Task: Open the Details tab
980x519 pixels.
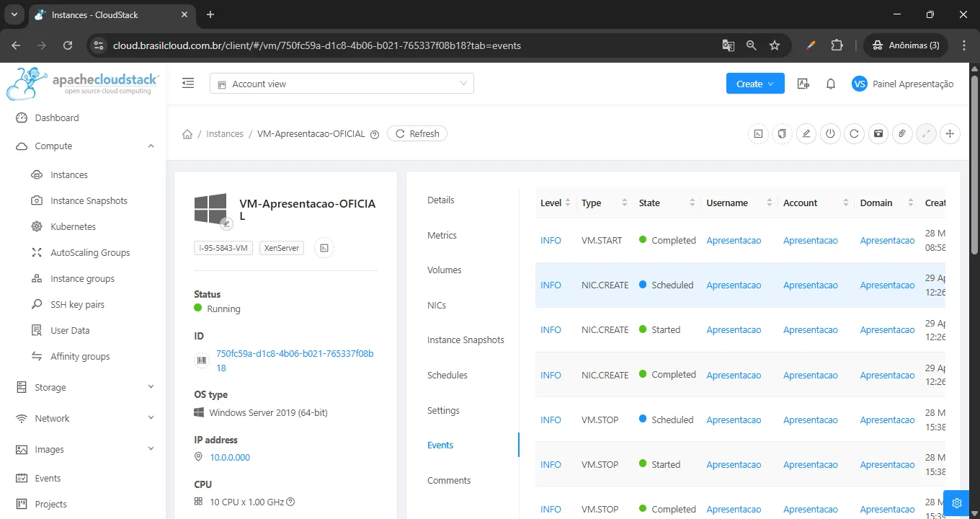Action: (441, 200)
